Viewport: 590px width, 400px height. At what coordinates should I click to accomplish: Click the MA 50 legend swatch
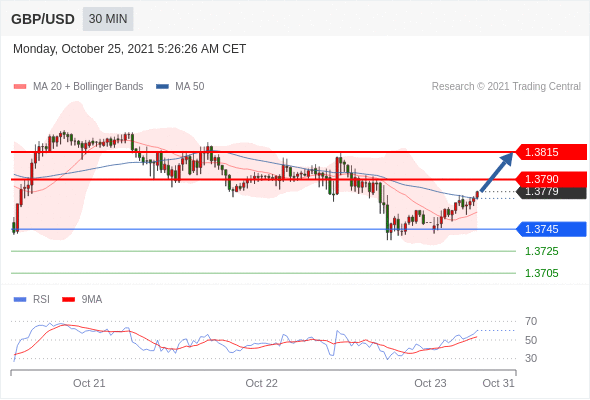pyautogui.click(x=162, y=87)
